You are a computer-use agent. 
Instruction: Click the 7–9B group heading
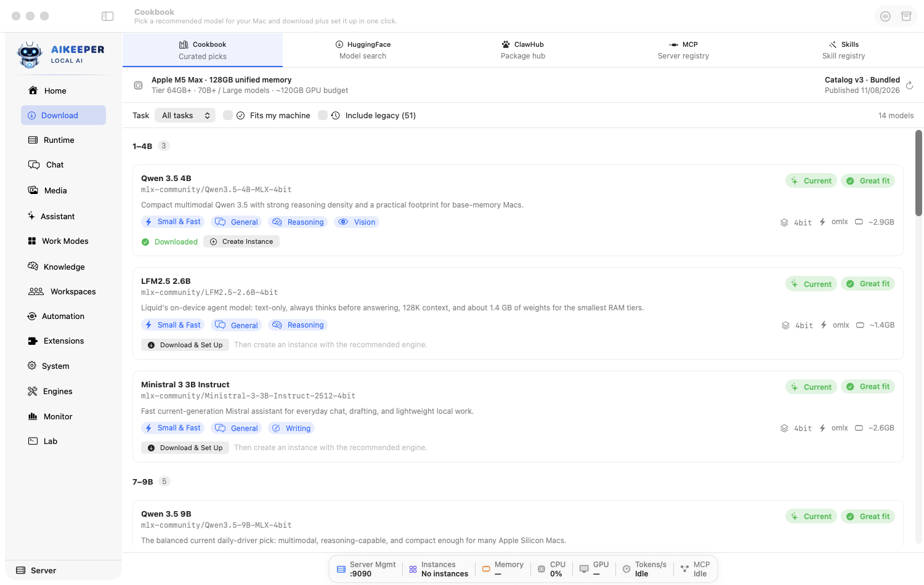143,482
